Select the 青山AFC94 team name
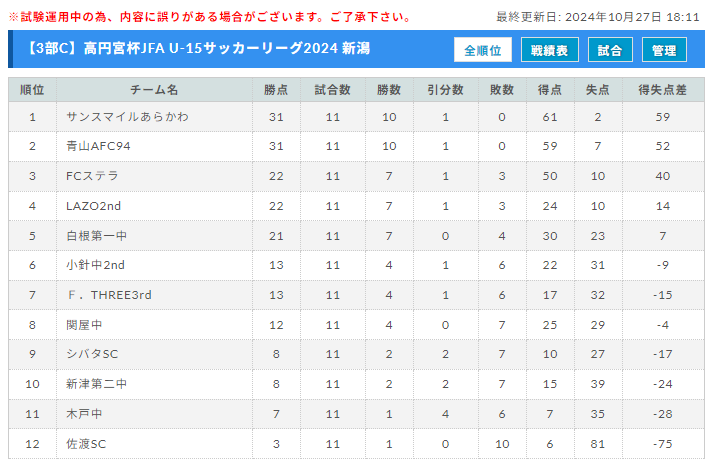 (x=98, y=146)
